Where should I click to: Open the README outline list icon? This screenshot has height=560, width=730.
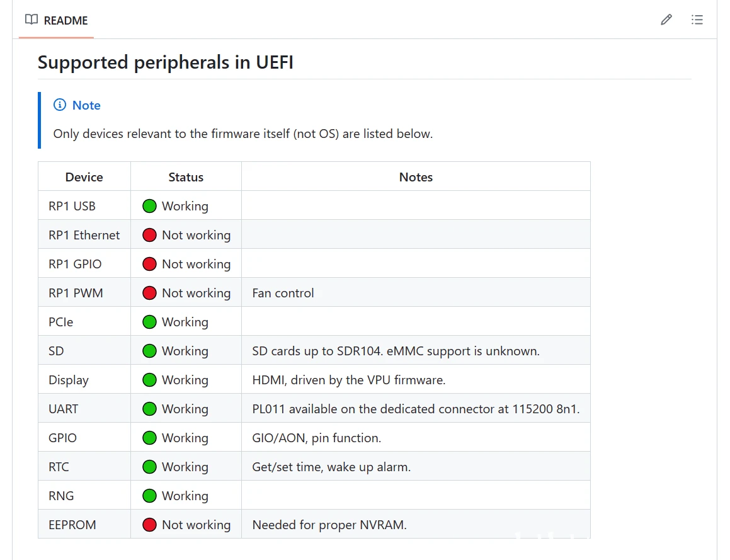pyautogui.click(x=697, y=20)
